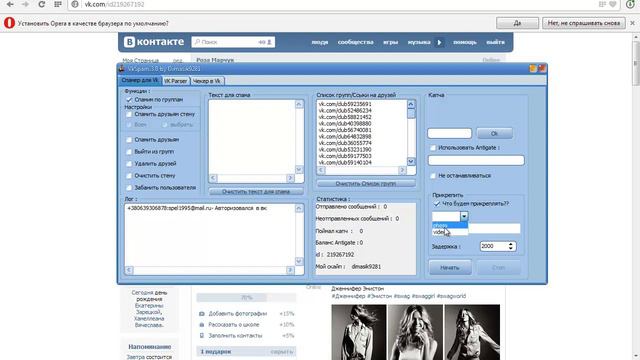Click Очистить Список групп button
The height and width of the screenshot is (360, 640).
point(366,184)
